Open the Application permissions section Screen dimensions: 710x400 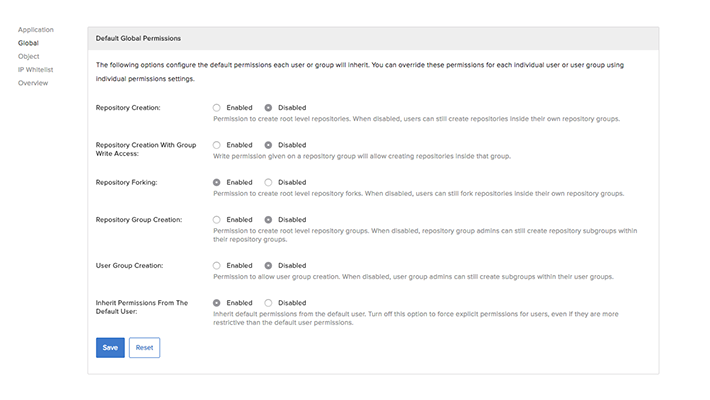click(36, 30)
